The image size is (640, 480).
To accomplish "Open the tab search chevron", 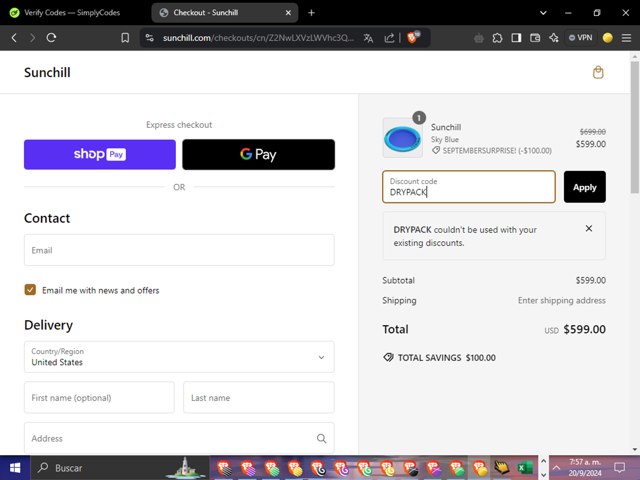I will 543,13.
